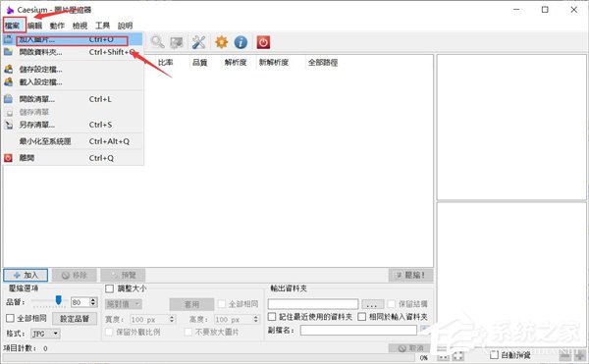The image size is (589, 364).
Task: Click the 壓縮! compress button
Action: point(410,275)
